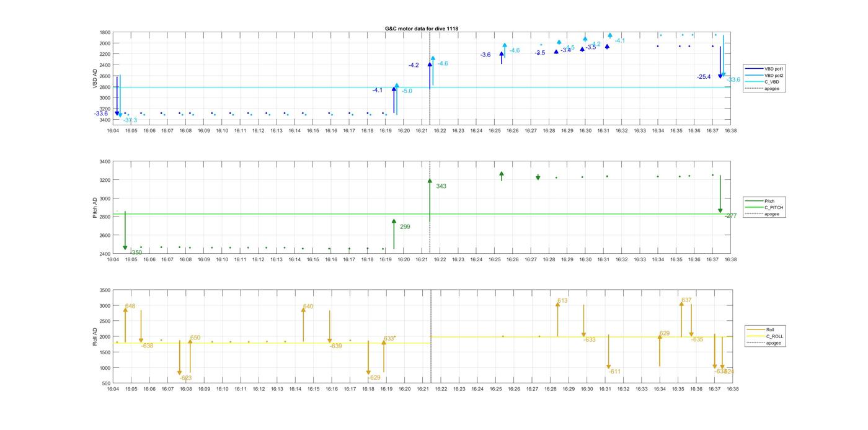Click the '16:21' tick under the Pitch plot
This screenshot has height=430, width=868.
(422, 259)
